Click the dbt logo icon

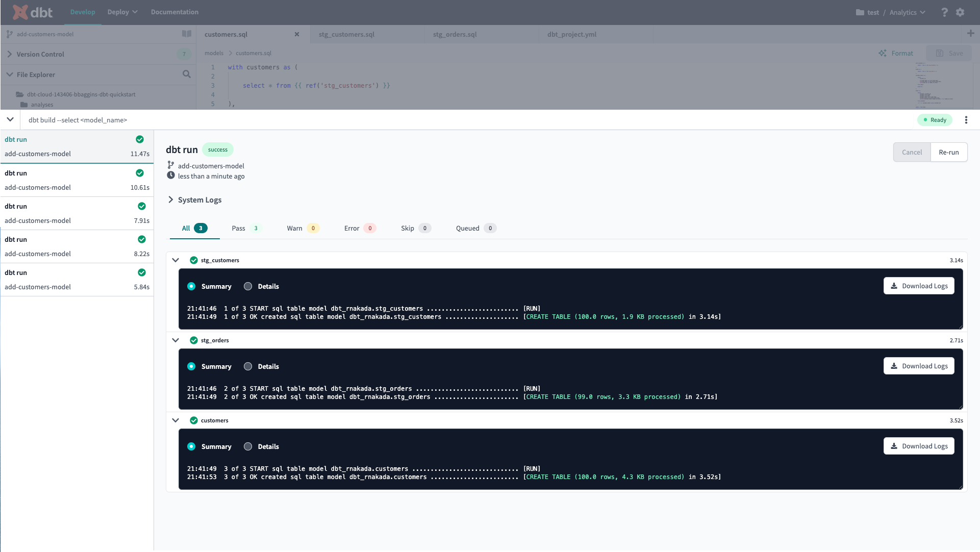tap(20, 12)
